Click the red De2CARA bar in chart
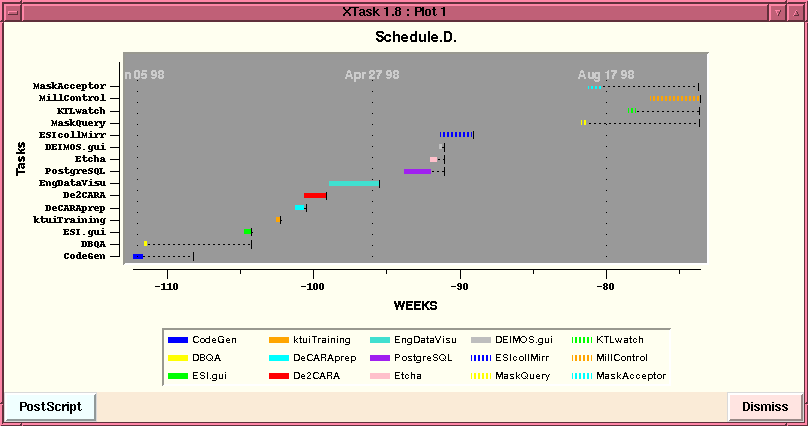Screen dimensions: 808x426 coord(314,196)
